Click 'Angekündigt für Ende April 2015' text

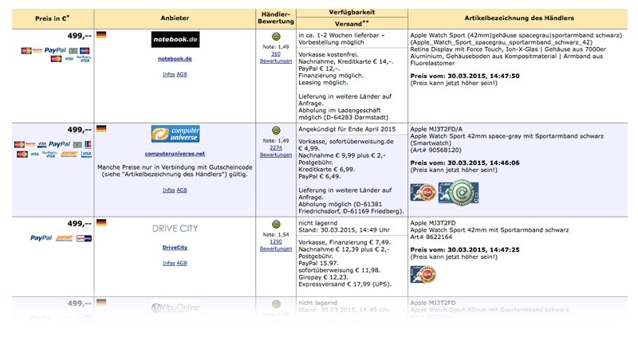point(347,129)
